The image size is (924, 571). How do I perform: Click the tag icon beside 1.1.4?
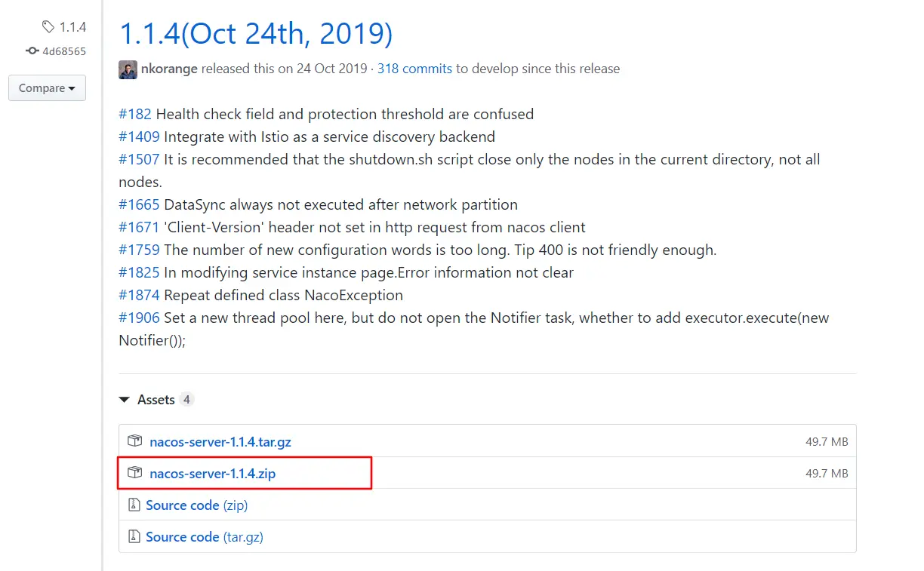(x=48, y=28)
